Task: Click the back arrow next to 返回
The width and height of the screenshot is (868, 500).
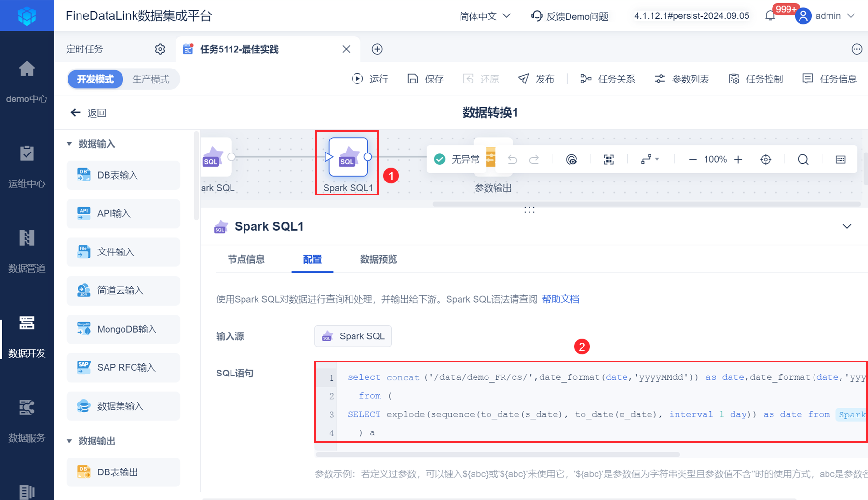Action: point(76,113)
